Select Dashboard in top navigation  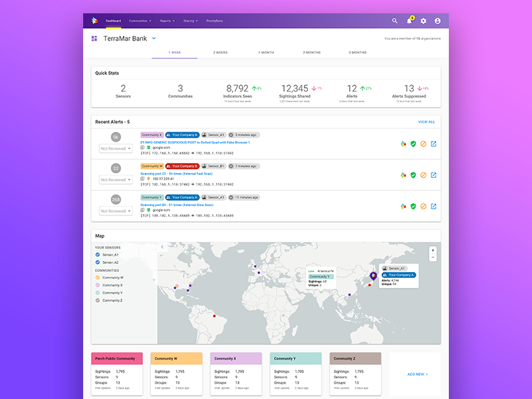click(x=113, y=21)
